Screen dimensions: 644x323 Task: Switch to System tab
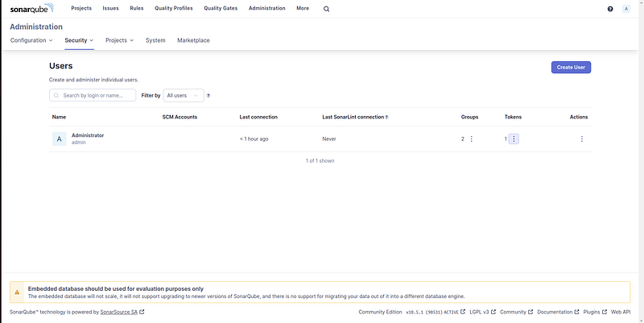tap(155, 40)
